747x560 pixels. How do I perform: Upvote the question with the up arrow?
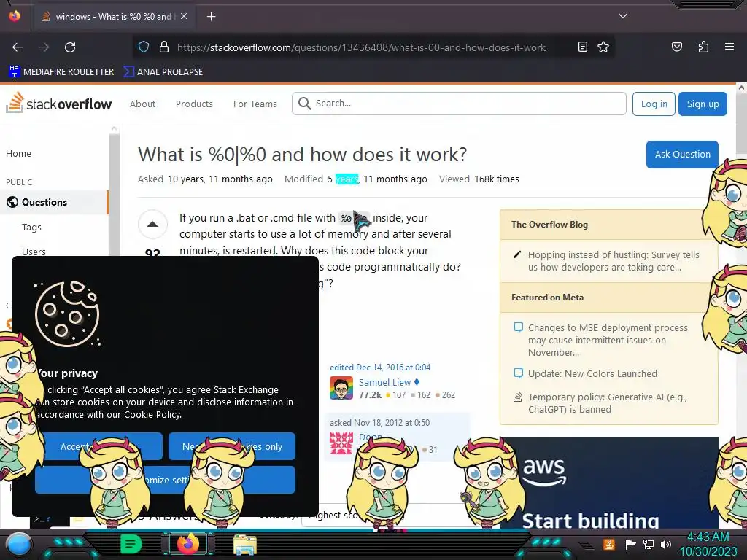pos(152,224)
